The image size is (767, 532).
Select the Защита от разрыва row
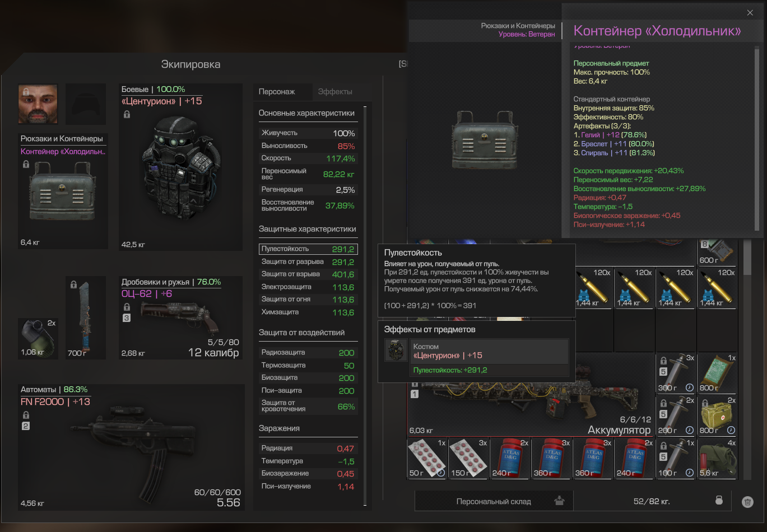[x=308, y=262]
